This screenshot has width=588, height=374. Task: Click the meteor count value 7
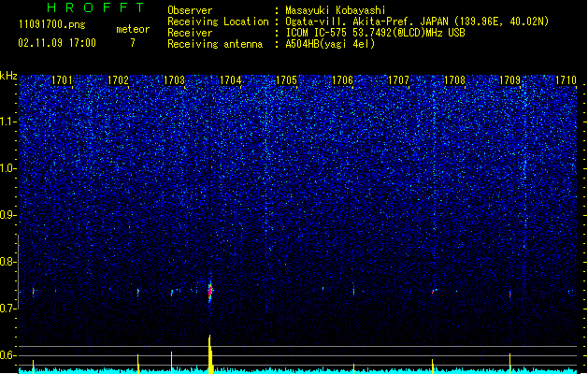point(133,43)
